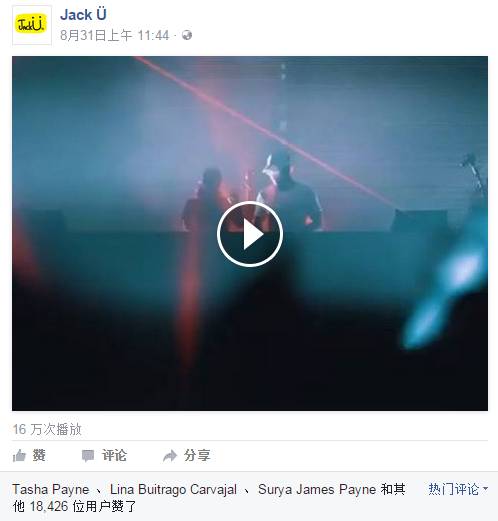Open Tasha Payne's profile link
Image resolution: width=498 pixels, height=521 pixels.
tap(51, 489)
